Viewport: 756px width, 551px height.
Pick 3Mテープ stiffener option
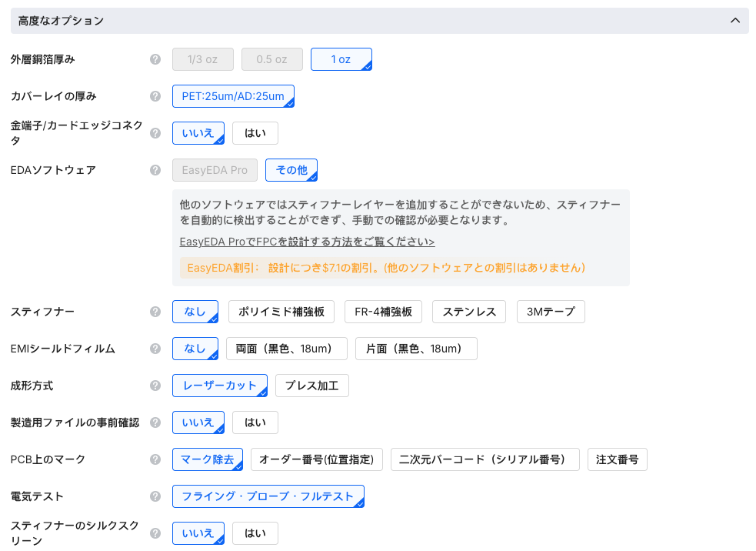551,312
